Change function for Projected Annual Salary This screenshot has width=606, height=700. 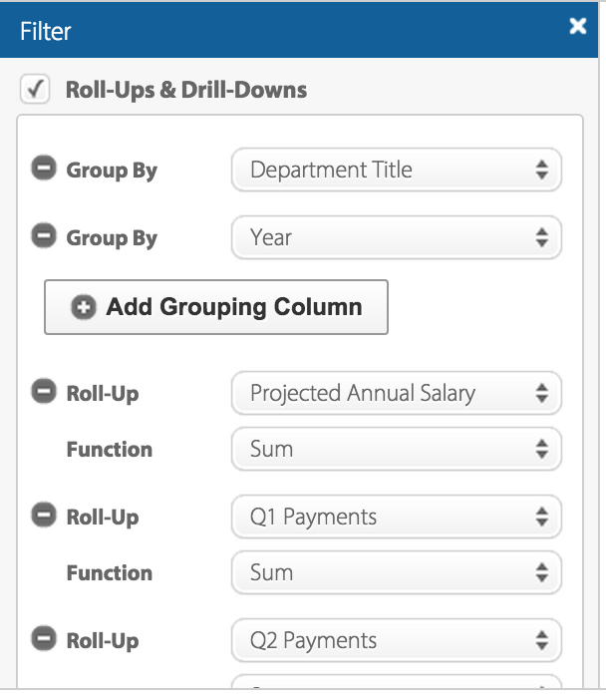pos(396,450)
